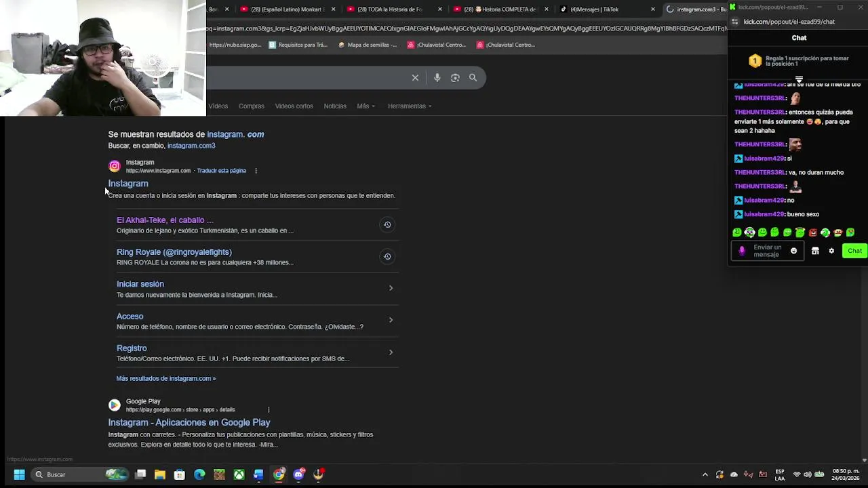The image size is (868, 488).
Task: Click the history icon next to El Akhal-Teke
Action: pyautogui.click(x=387, y=224)
